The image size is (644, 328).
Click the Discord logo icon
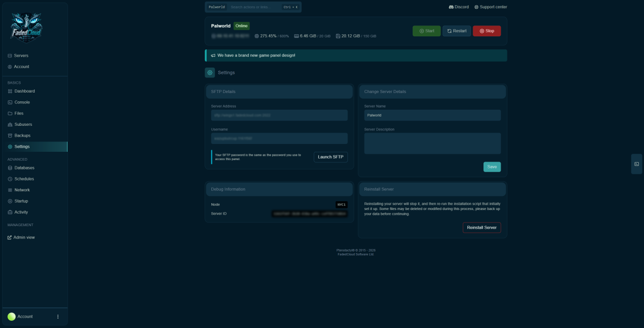[451, 7]
